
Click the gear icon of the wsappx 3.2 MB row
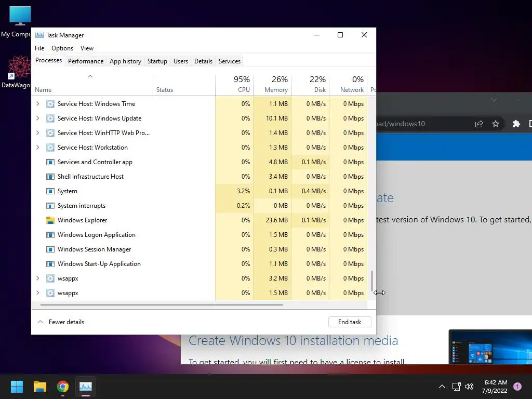coord(50,278)
